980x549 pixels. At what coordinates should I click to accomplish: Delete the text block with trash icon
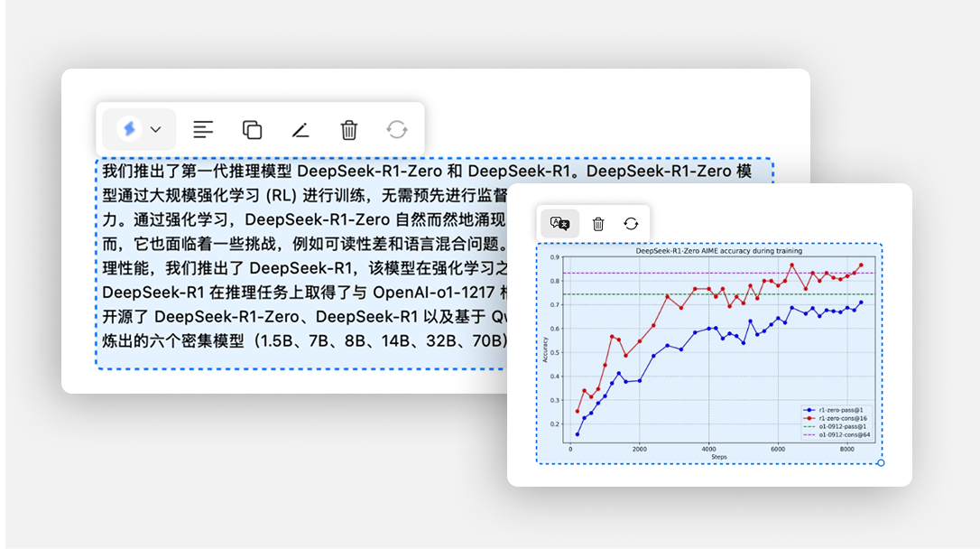tap(349, 130)
